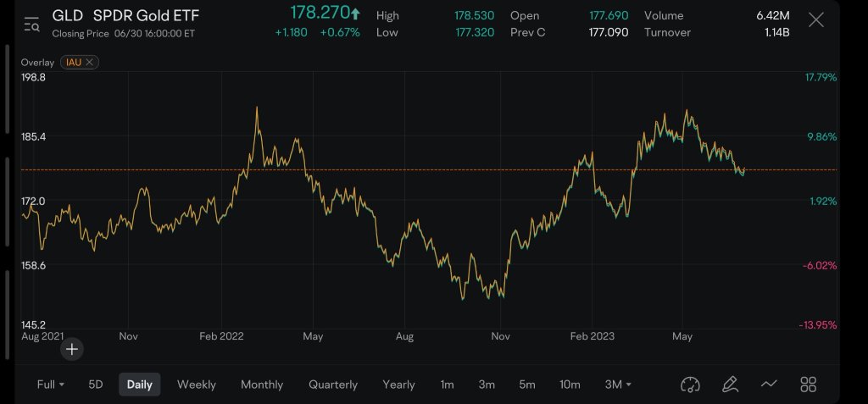Click the 158.6 price axis label
Screen dimensions: 868x404
click(33, 265)
